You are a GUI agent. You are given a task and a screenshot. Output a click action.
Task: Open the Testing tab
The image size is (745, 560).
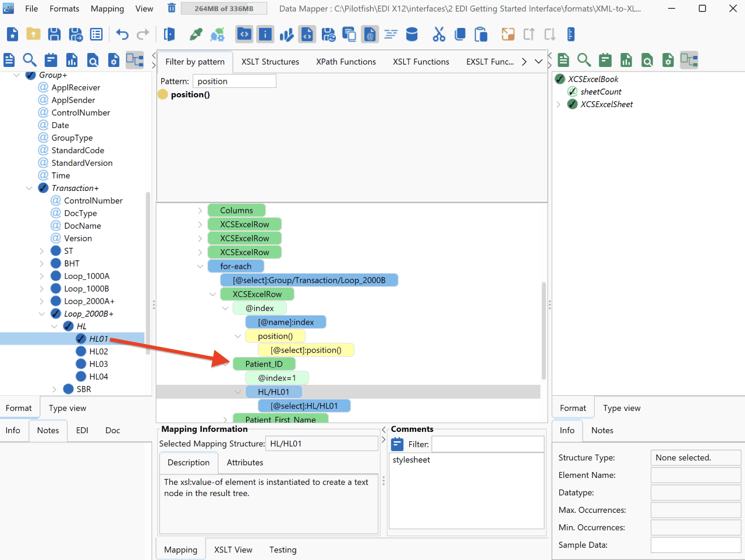click(x=283, y=550)
